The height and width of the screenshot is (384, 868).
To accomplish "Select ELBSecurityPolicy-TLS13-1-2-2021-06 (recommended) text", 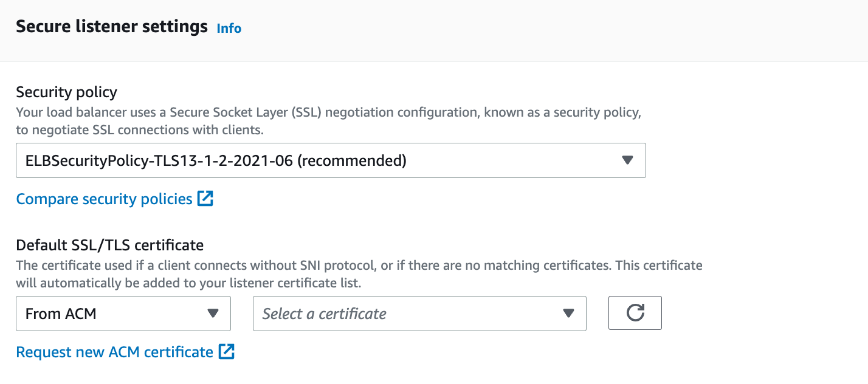I will point(216,160).
